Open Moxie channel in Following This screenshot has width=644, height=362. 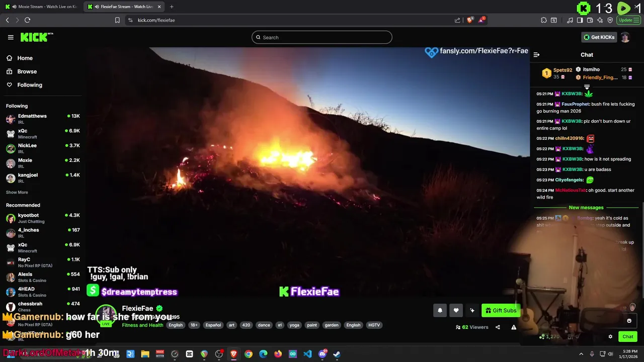43,163
